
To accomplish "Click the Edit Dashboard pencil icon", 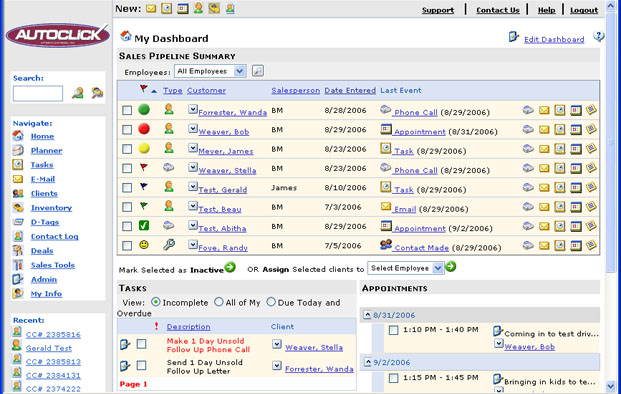I will pos(514,37).
